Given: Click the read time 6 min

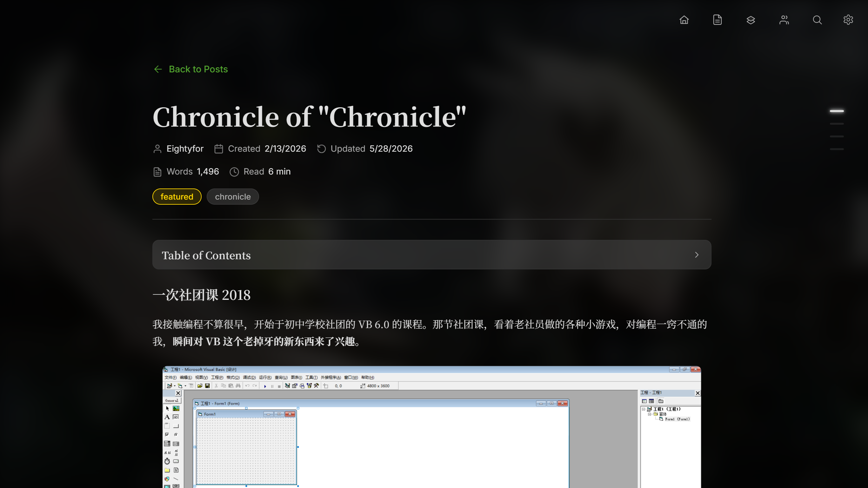Looking at the screenshot, I should pos(279,171).
